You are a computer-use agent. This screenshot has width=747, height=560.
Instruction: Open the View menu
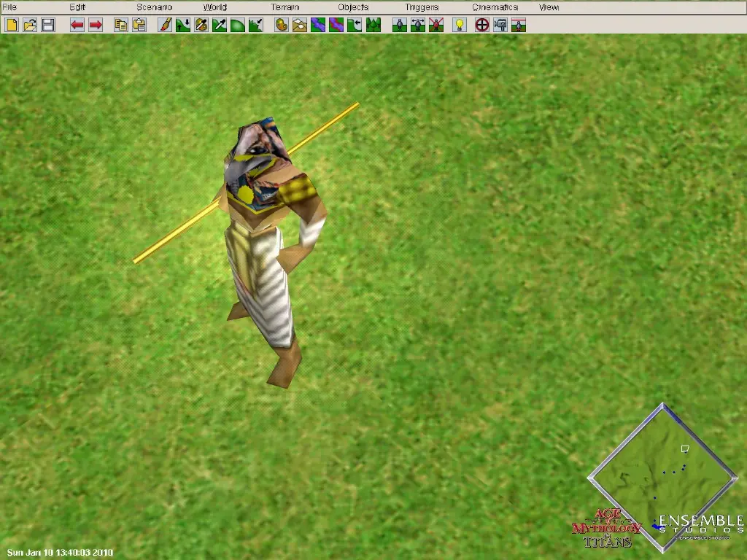pyautogui.click(x=549, y=7)
